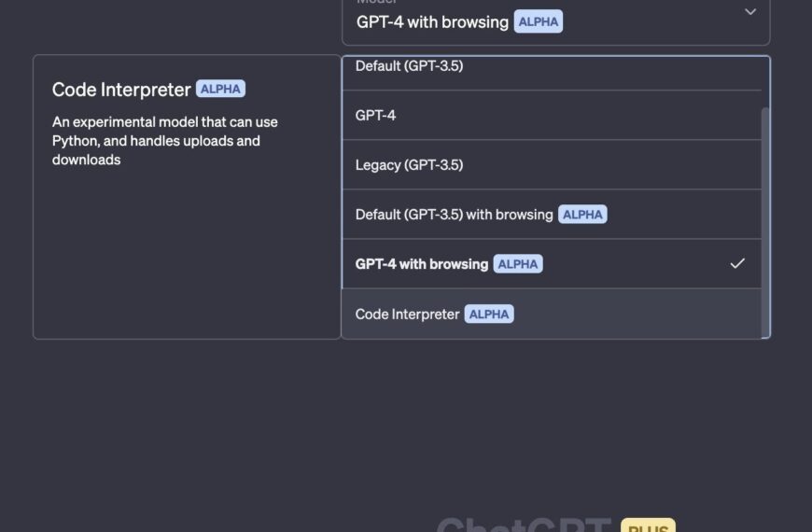Click the Code Interpreter heading in info panel

[x=121, y=90]
